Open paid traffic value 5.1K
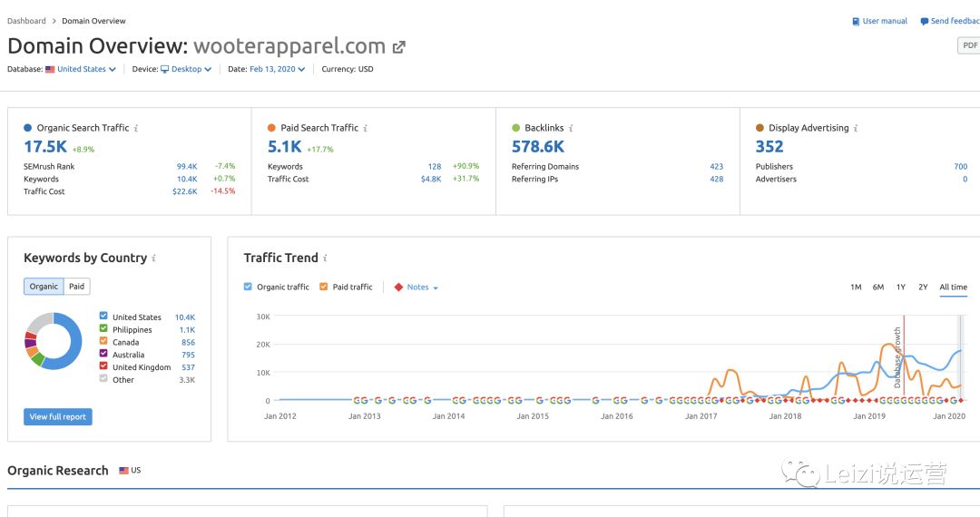This screenshot has height=517, width=980. [284, 147]
